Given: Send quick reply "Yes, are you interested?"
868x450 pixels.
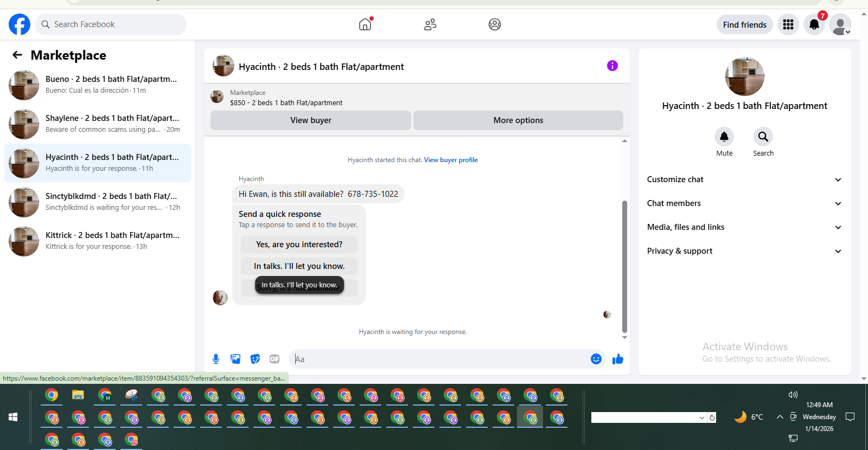Looking at the screenshot, I should click(x=299, y=245).
